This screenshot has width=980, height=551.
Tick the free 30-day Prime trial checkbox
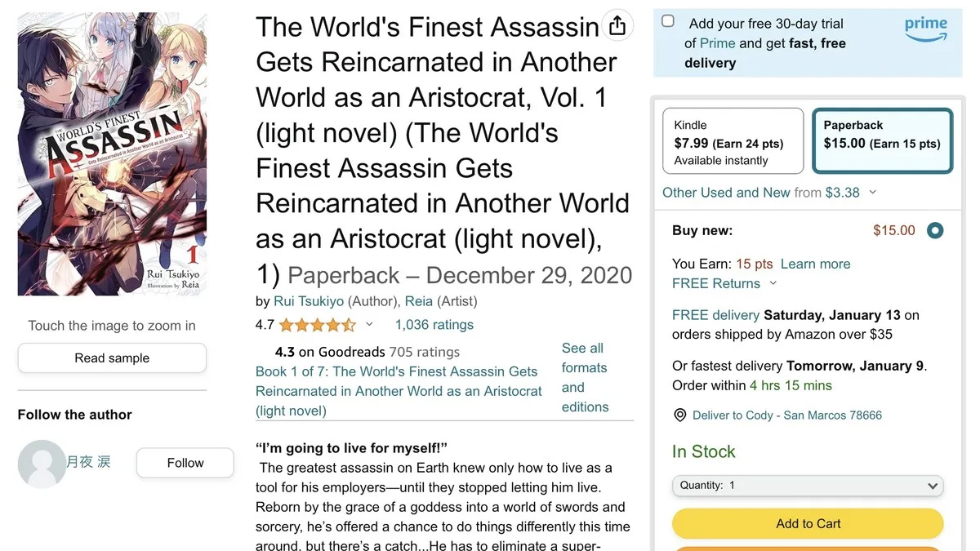click(x=668, y=21)
